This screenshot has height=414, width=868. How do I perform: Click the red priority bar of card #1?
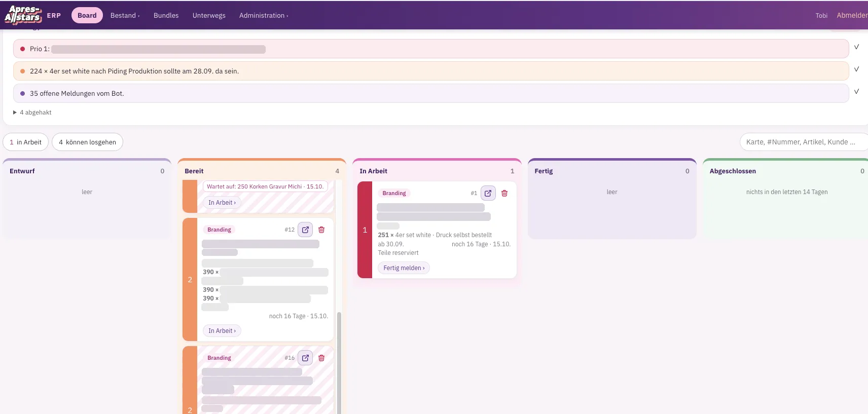pyautogui.click(x=365, y=230)
